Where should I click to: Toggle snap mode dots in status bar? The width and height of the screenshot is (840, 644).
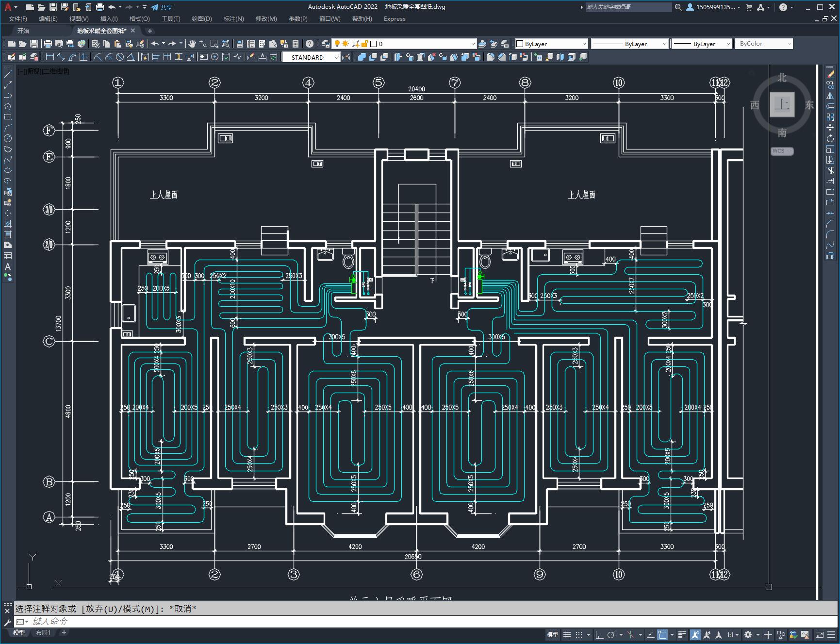coord(579,634)
